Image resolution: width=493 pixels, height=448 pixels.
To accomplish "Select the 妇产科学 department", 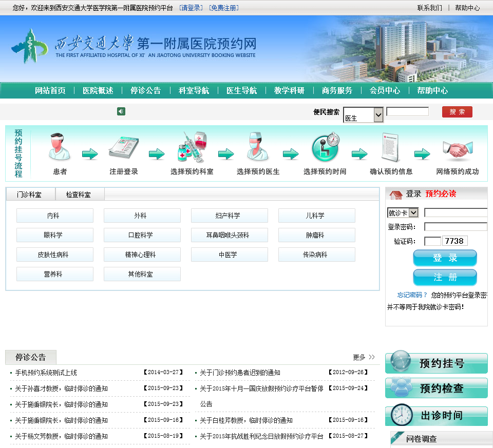I will coord(230,216).
